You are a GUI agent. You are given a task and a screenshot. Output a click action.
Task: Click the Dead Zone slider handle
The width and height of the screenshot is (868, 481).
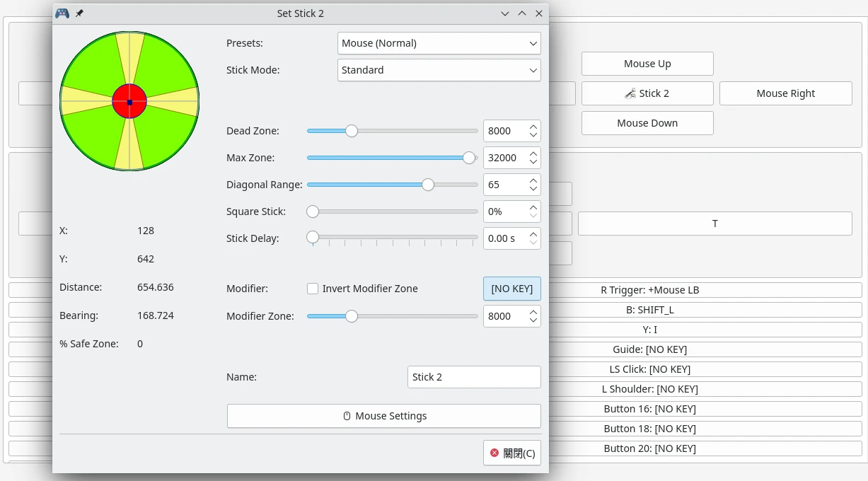coord(351,131)
